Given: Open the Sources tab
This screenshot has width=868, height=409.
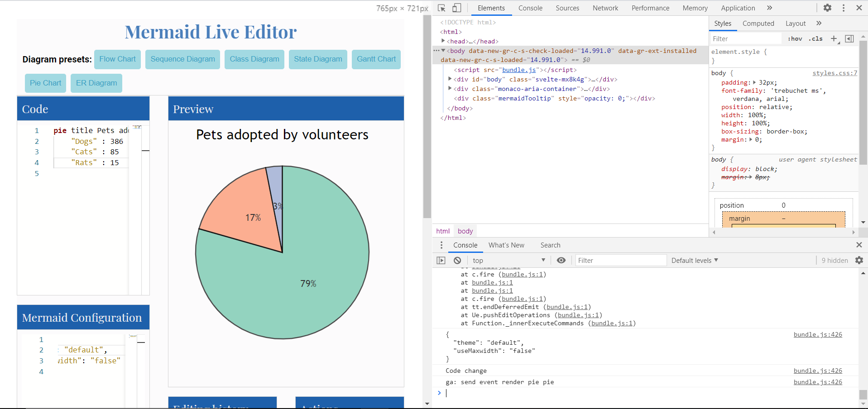Looking at the screenshot, I should (567, 8).
